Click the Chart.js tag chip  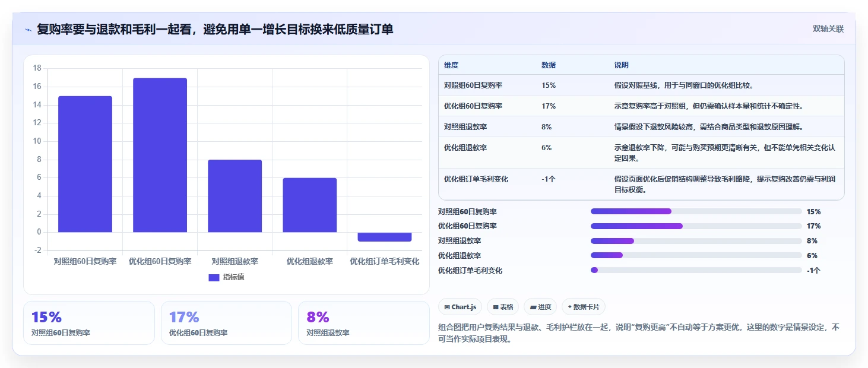point(460,307)
